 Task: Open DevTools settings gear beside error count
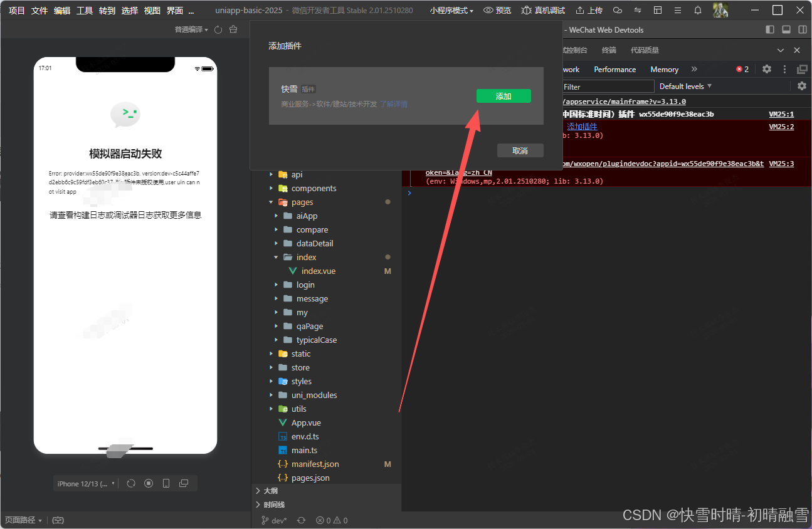pos(767,70)
